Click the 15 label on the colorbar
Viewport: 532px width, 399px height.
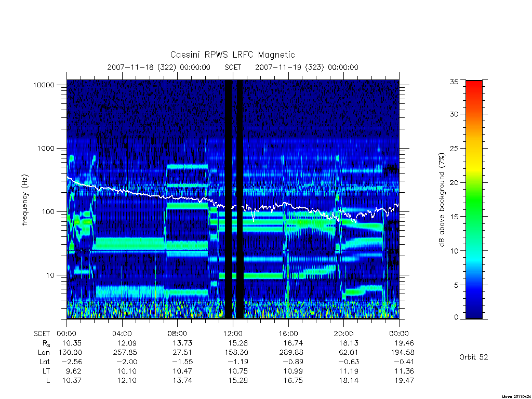click(x=454, y=217)
